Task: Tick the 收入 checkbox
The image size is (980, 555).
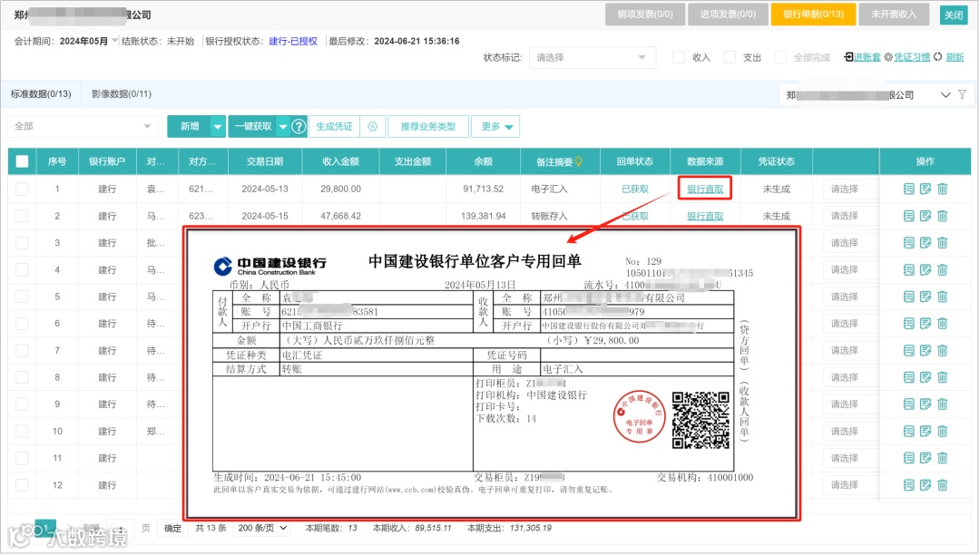Action: [x=679, y=57]
